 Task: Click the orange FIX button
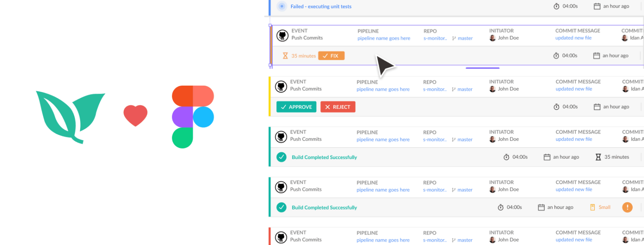click(331, 55)
